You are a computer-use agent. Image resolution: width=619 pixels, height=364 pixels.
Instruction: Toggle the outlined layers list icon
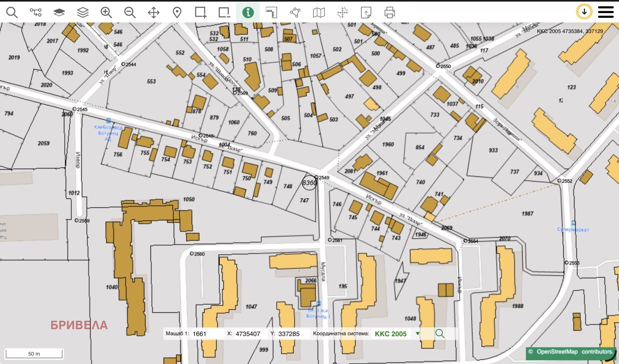point(83,12)
